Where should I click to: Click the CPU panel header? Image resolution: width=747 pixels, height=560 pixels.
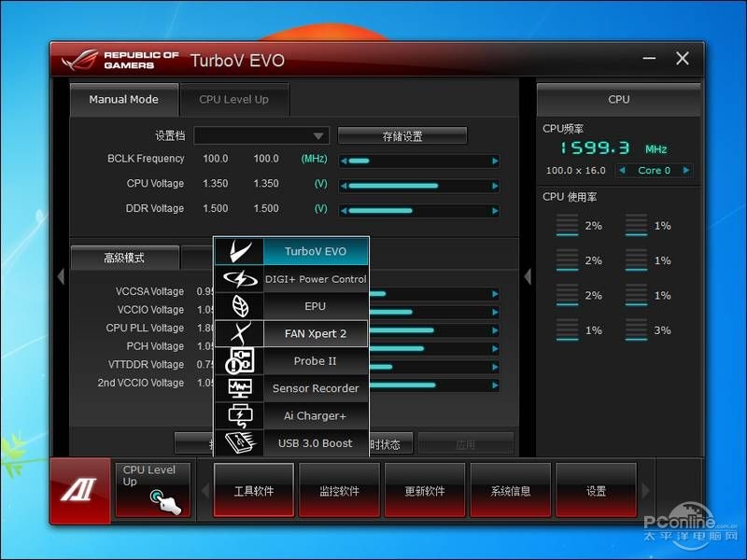point(619,99)
